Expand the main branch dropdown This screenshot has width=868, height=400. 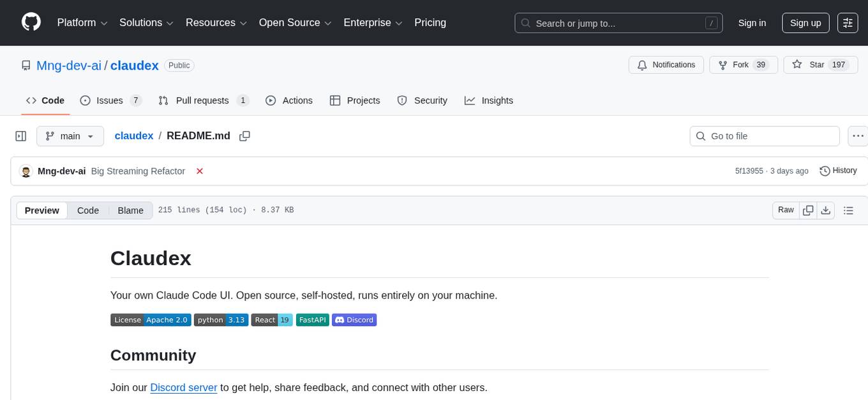point(70,135)
